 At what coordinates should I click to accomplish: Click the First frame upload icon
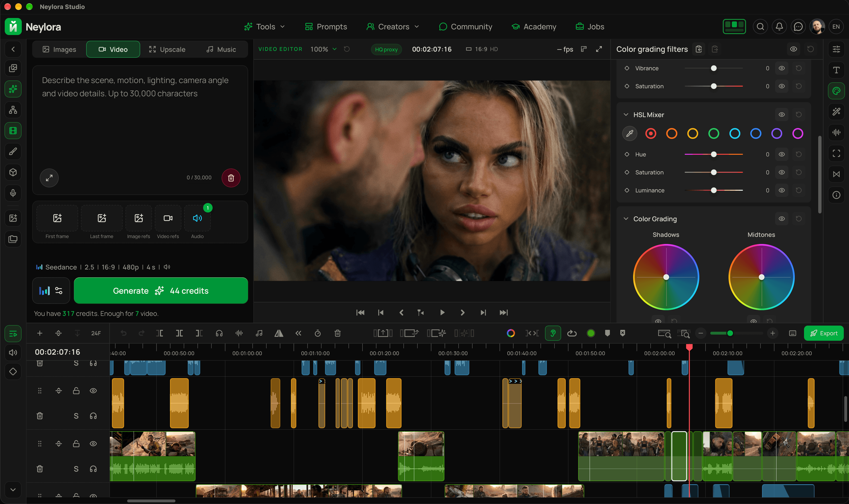point(57,218)
